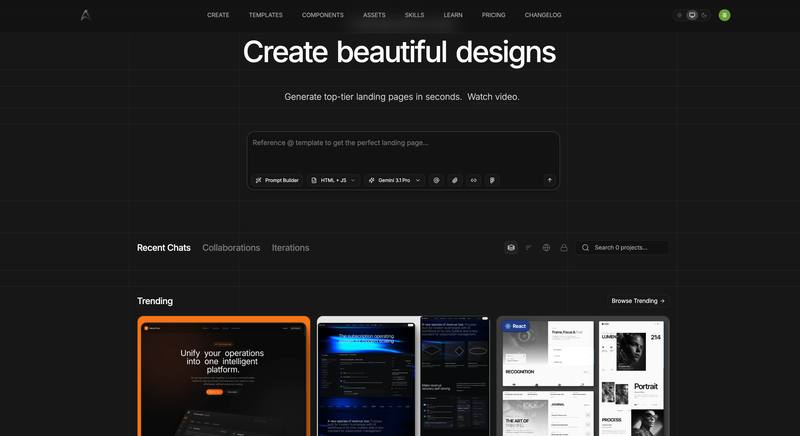This screenshot has width=800, height=436.
Task: Click the React badge on the template
Action: pos(515,326)
